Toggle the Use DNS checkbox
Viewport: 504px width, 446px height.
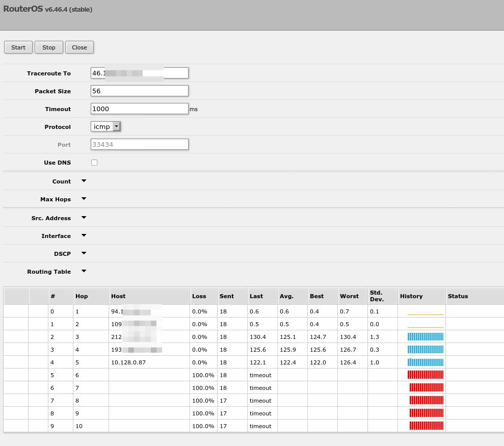tap(94, 163)
